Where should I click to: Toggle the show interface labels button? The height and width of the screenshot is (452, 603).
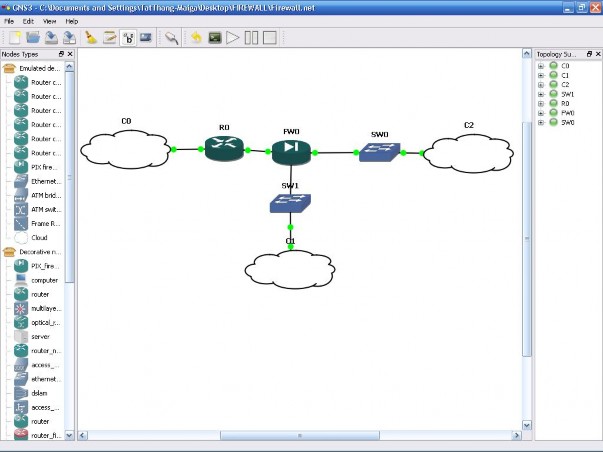pos(128,38)
